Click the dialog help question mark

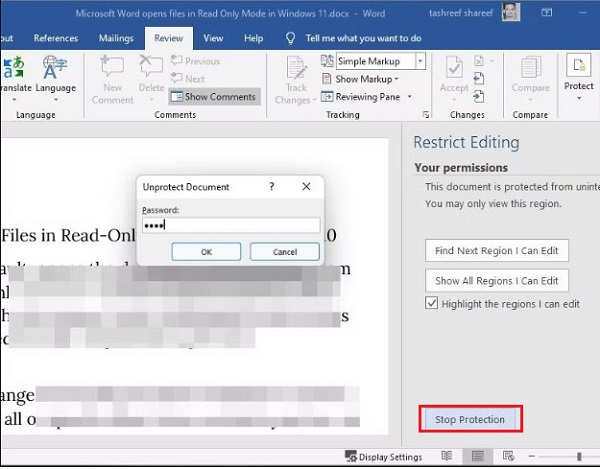(x=272, y=187)
